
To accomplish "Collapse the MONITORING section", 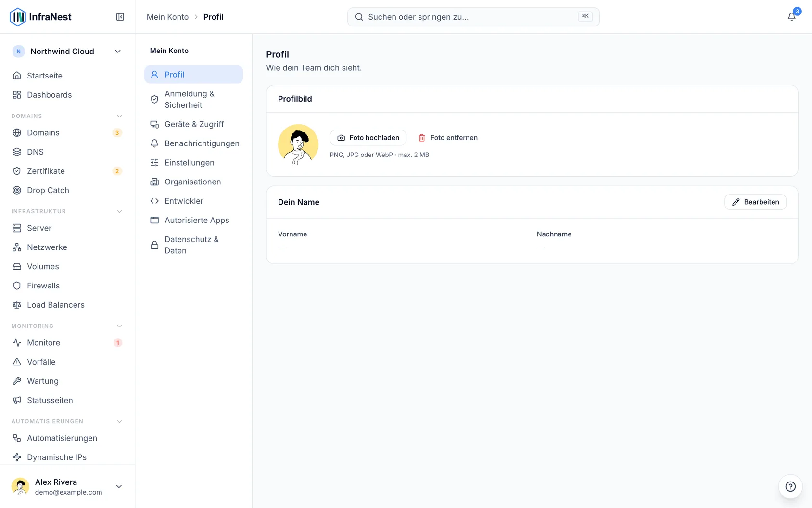I will point(119,326).
